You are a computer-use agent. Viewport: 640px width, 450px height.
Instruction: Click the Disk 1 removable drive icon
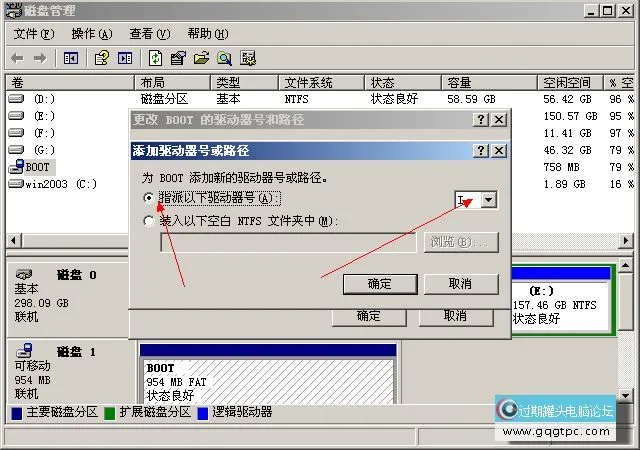click(x=24, y=350)
